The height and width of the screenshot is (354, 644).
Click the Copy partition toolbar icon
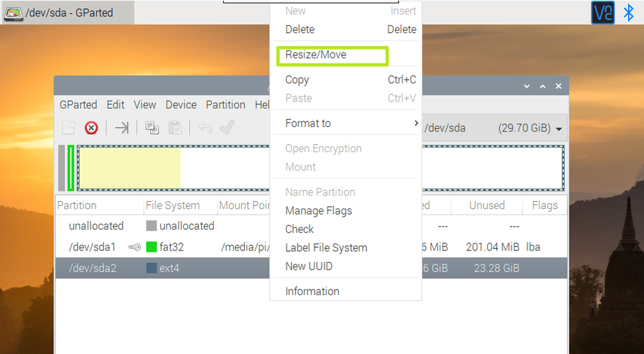(x=152, y=128)
